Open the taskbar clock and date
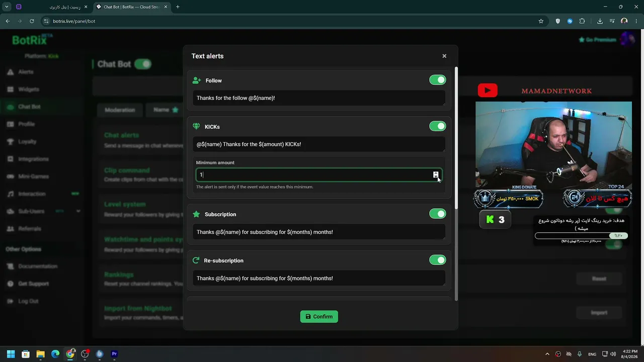644x362 pixels. point(629,354)
